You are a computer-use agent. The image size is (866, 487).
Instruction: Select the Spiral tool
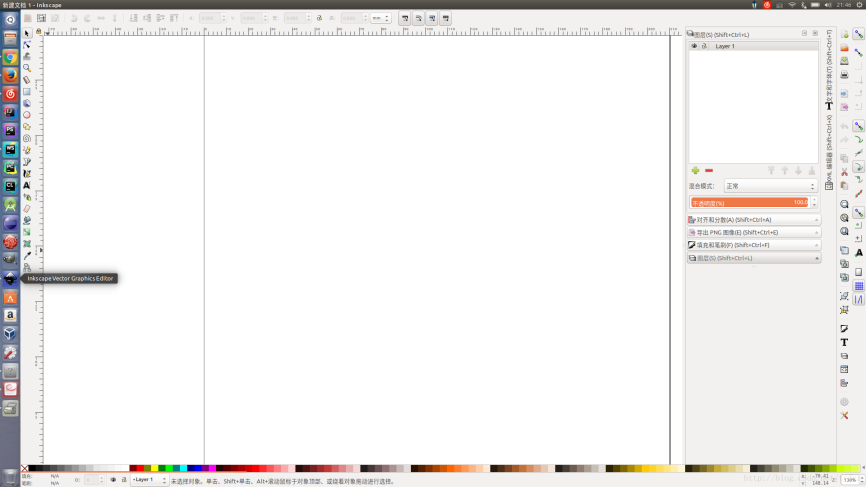click(x=27, y=139)
